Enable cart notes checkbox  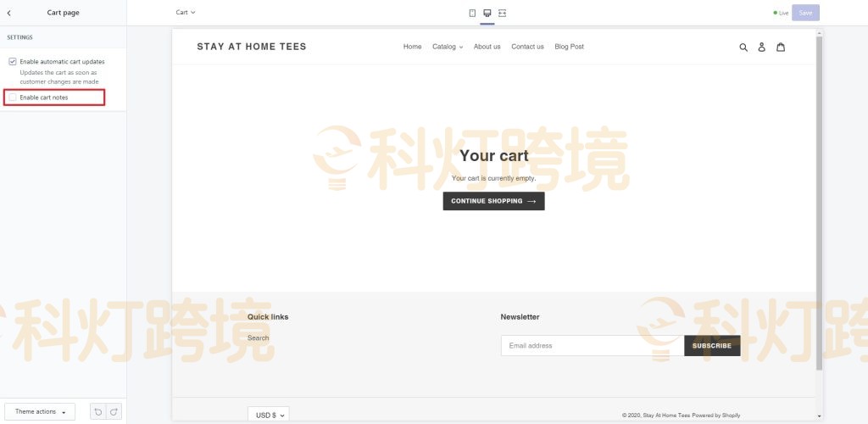tap(12, 98)
